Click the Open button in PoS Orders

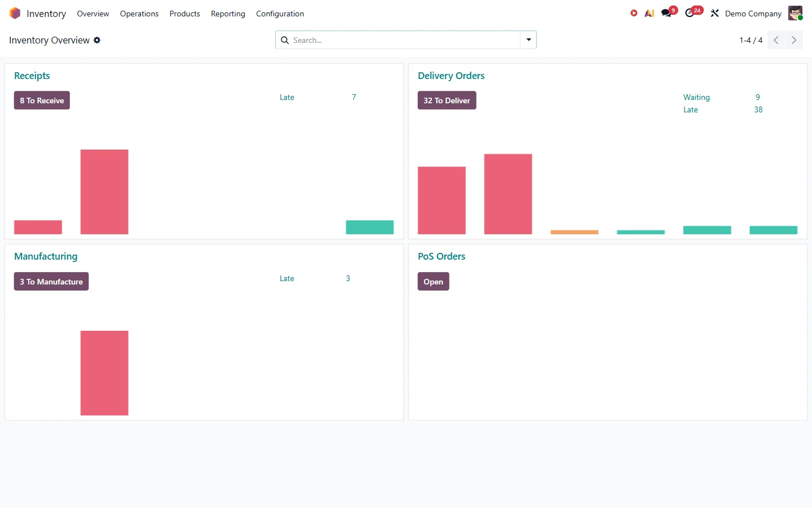pyautogui.click(x=433, y=282)
